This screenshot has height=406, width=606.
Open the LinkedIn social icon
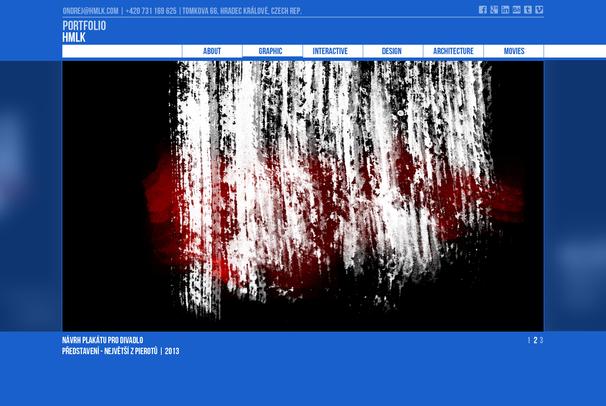[505, 10]
